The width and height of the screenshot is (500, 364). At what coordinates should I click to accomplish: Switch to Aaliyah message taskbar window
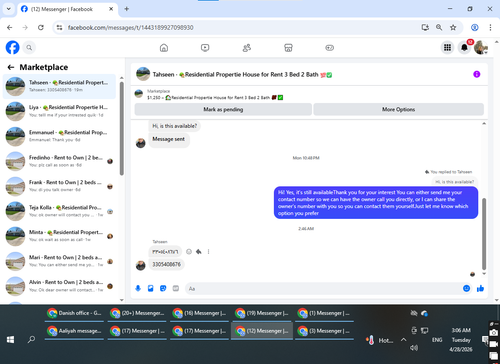pyautogui.click(x=74, y=331)
